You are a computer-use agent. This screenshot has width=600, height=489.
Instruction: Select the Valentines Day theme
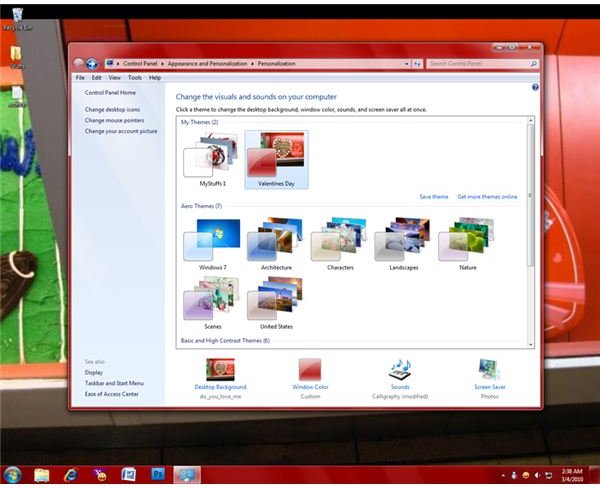coord(276,160)
